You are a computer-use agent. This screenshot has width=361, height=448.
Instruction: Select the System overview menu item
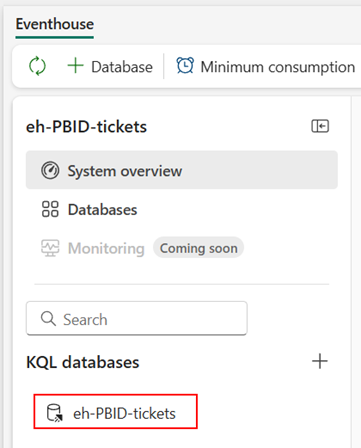(x=182, y=170)
